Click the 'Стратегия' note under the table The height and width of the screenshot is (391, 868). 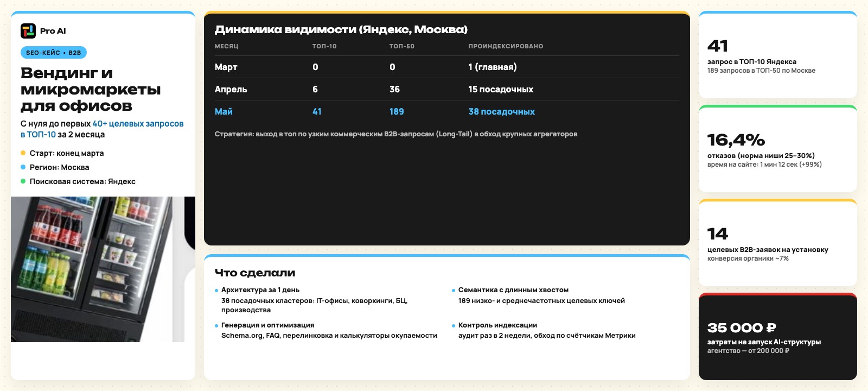tap(396, 134)
